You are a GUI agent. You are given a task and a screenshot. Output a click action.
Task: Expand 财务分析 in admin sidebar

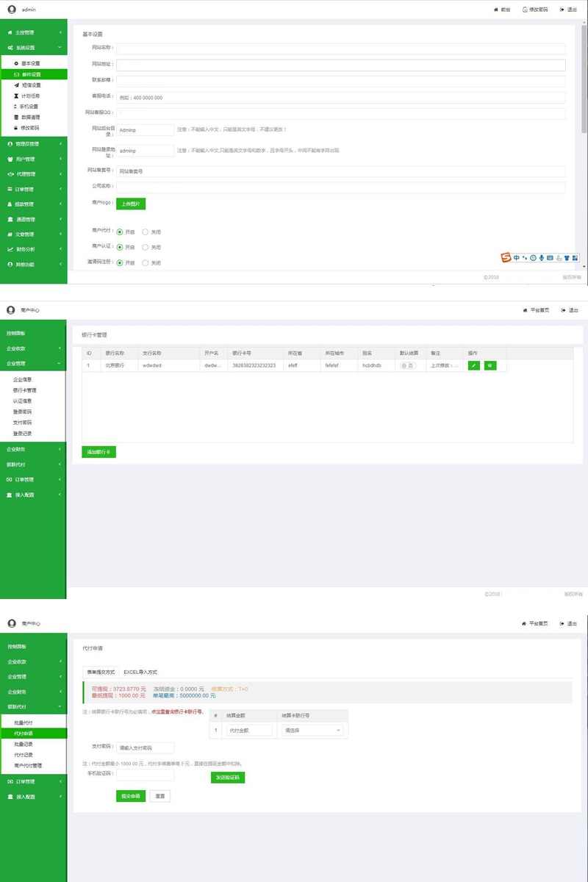(x=34, y=249)
